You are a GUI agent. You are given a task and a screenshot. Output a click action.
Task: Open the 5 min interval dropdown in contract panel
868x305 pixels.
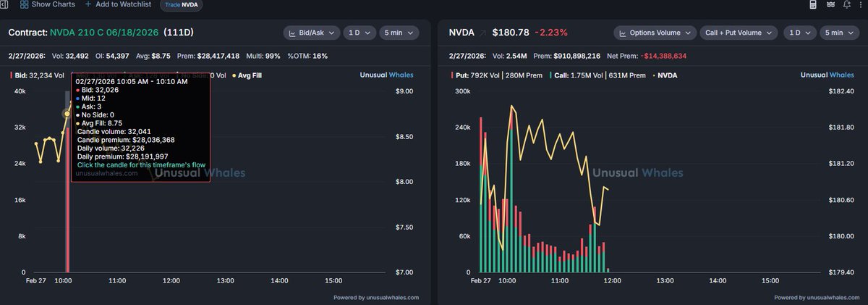point(401,33)
